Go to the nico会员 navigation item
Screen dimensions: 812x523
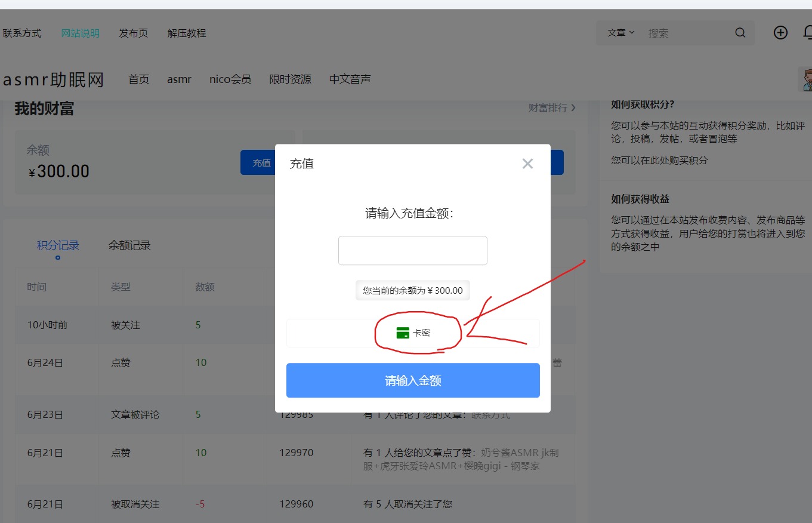point(230,79)
